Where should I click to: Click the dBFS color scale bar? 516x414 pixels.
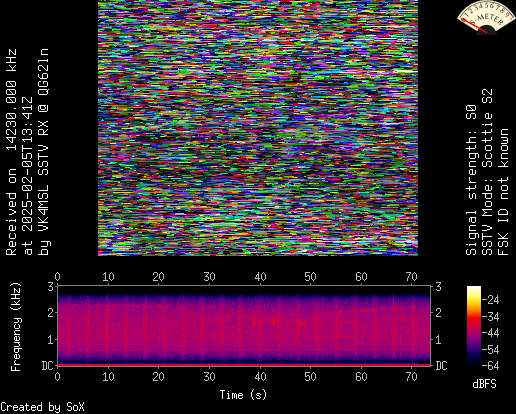pos(474,326)
